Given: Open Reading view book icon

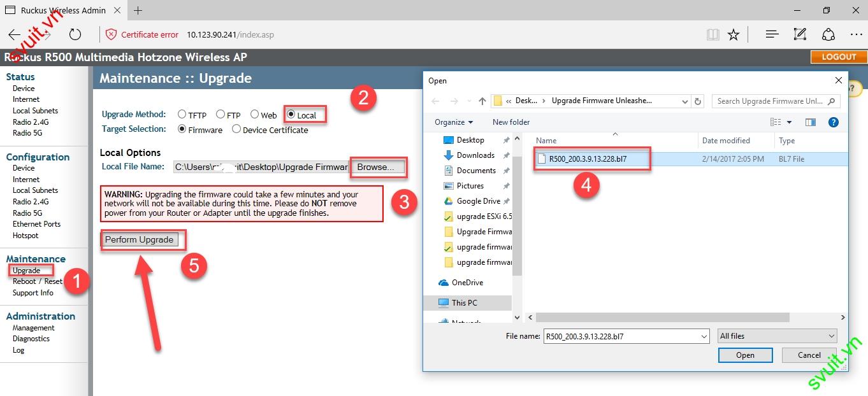Looking at the screenshot, I should tap(713, 34).
